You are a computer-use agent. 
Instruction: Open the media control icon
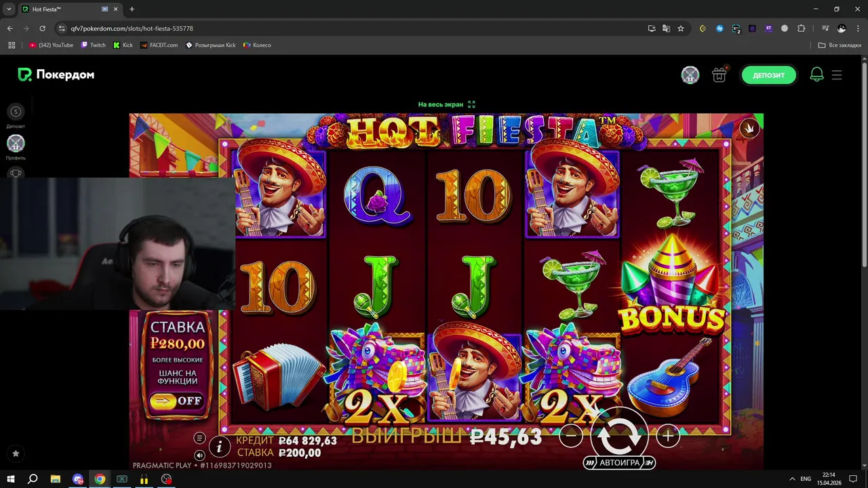point(825,28)
